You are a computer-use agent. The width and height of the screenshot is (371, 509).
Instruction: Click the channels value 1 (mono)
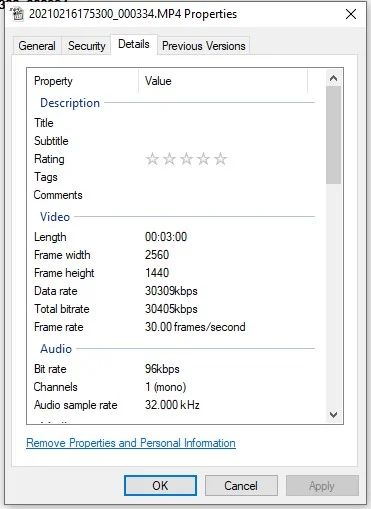(165, 387)
